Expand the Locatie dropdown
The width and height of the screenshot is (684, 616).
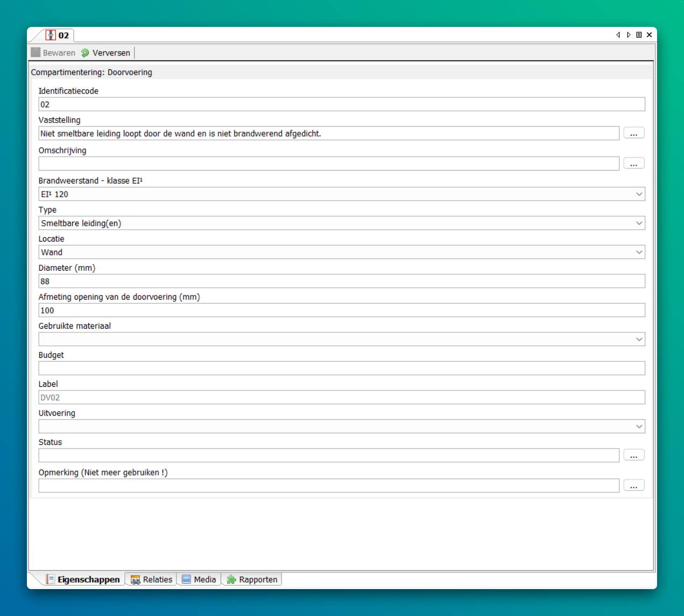[639, 252]
